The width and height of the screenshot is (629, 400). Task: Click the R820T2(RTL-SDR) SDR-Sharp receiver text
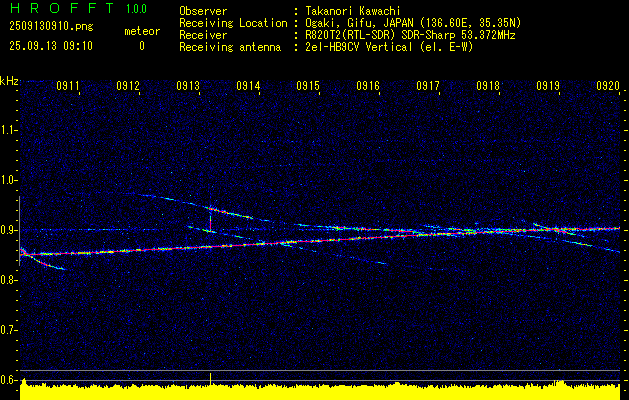coord(410,35)
